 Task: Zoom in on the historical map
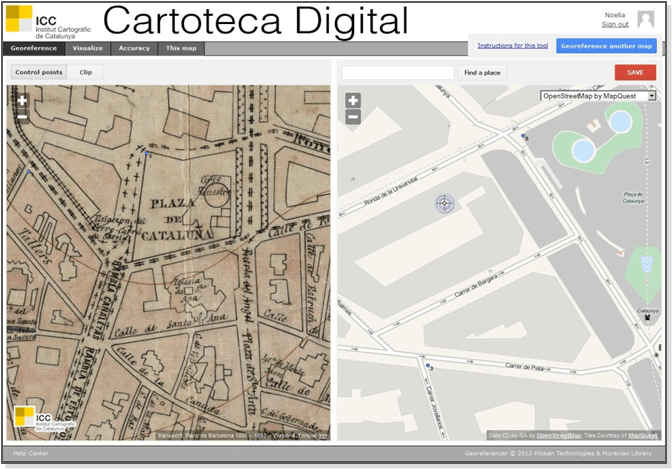point(22,100)
